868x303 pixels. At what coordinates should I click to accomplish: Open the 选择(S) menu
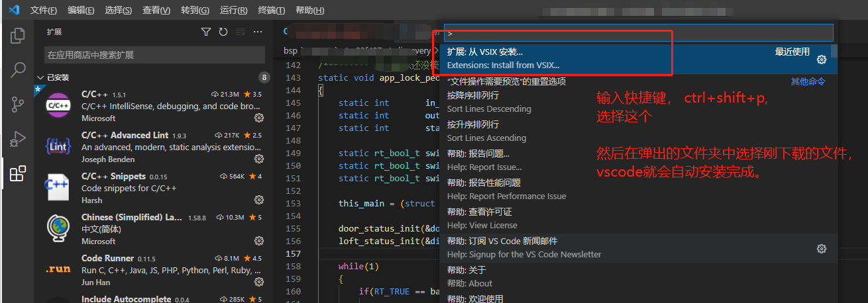pyautogui.click(x=119, y=11)
